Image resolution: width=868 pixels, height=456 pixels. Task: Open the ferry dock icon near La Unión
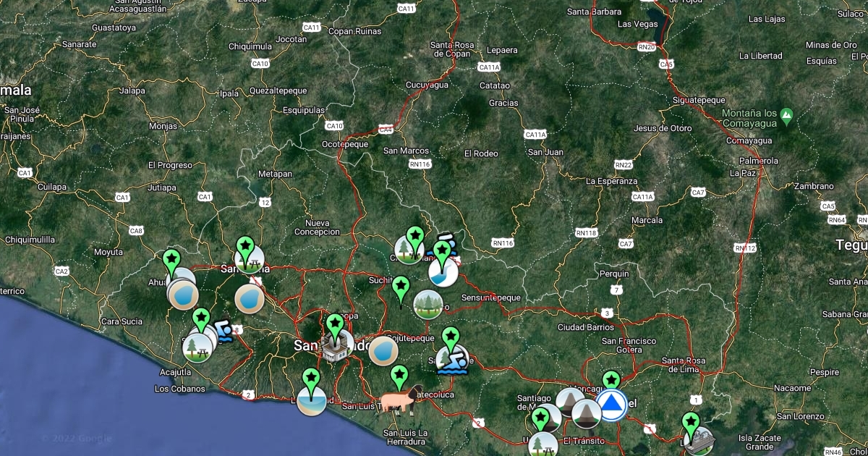[698, 441]
